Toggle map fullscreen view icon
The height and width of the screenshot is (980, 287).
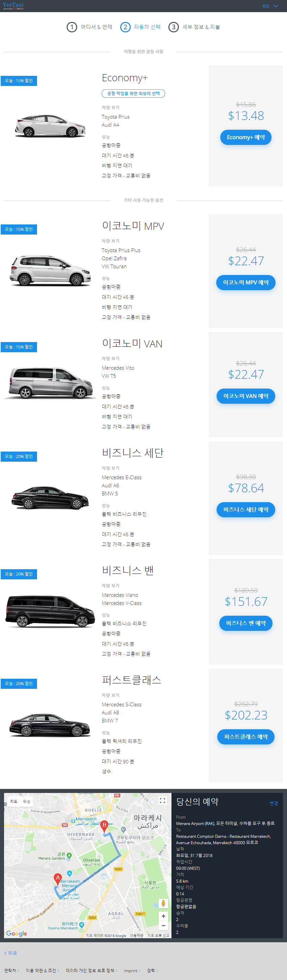click(162, 800)
